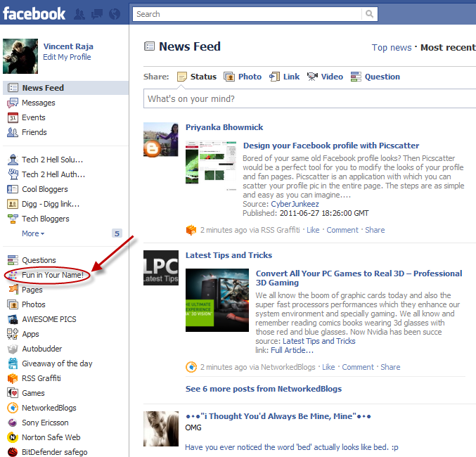Viewport: 476px width, 457px height.
Task: Select the Link share option
Action: (285, 77)
